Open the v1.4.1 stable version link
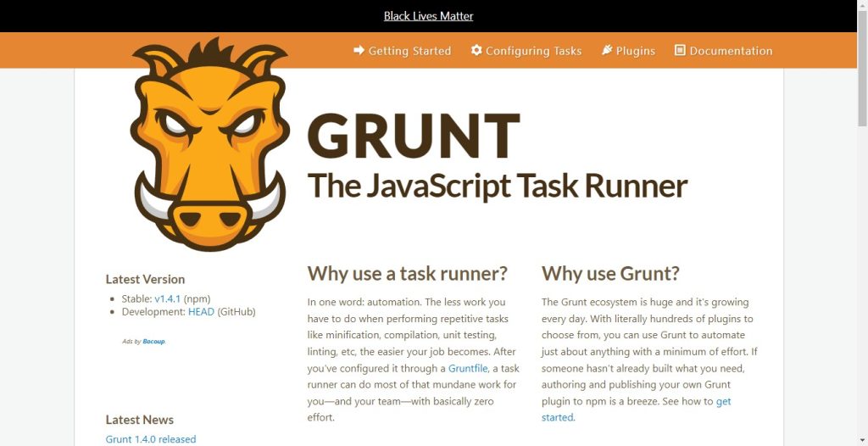The height and width of the screenshot is (446, 868). point(167,298)
